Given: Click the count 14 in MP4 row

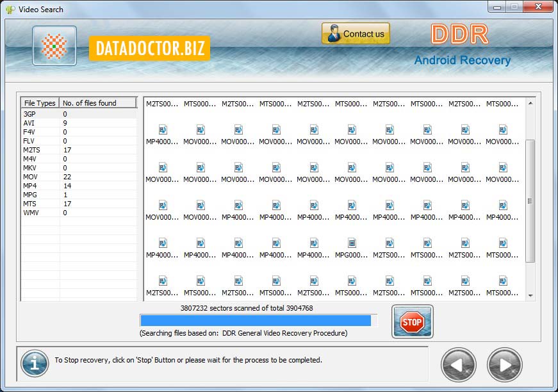Looking at the screenshot, I should pyautogui.click(x=67, y=186).
